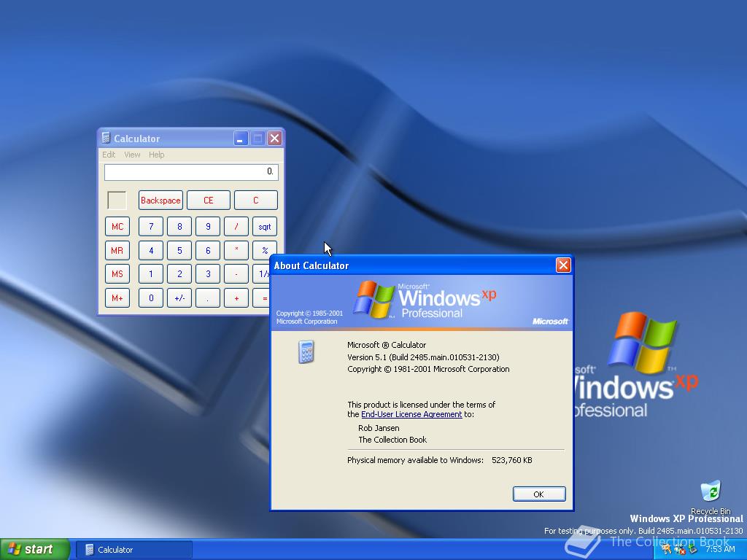Click digit 3 on Calculator

pos(208,274)
